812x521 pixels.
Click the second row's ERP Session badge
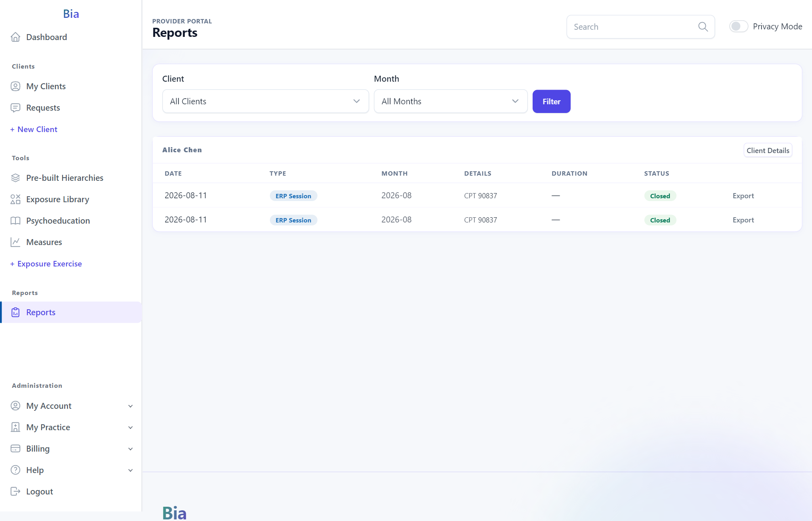point(293,220)
